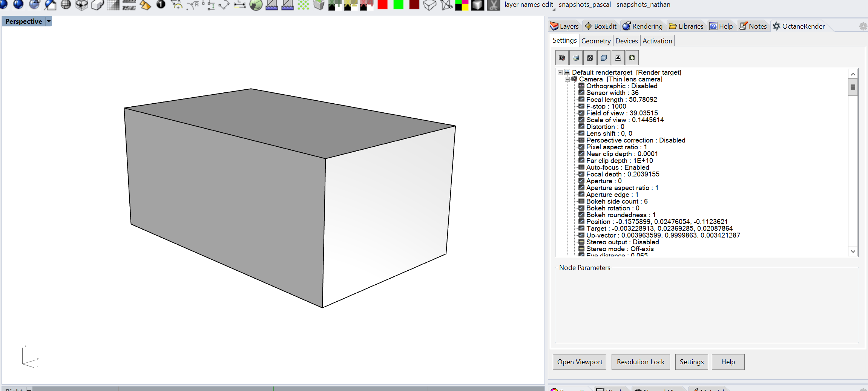Click the multicolor CMYK squares icon
This screenshot has width=868, height=391.
point(462,5)
